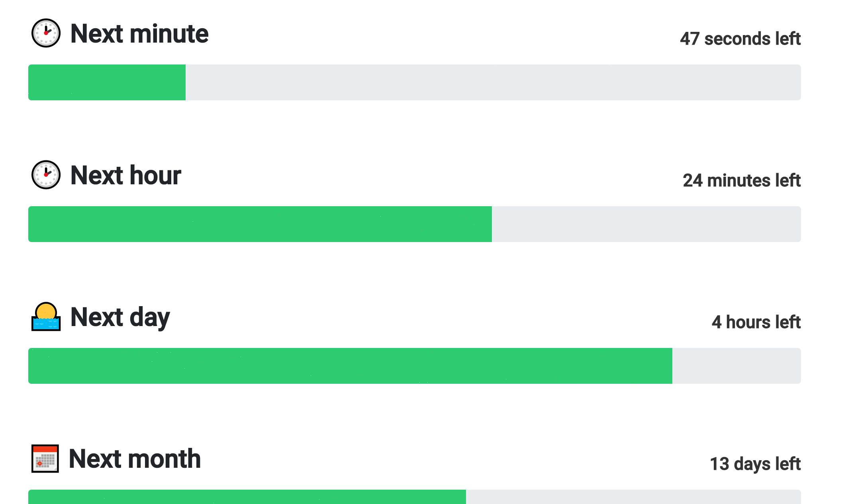Click the "24 minutes left" label
Image resolution: width=850 pixels, height=504 pixels.
click(741, 180)
